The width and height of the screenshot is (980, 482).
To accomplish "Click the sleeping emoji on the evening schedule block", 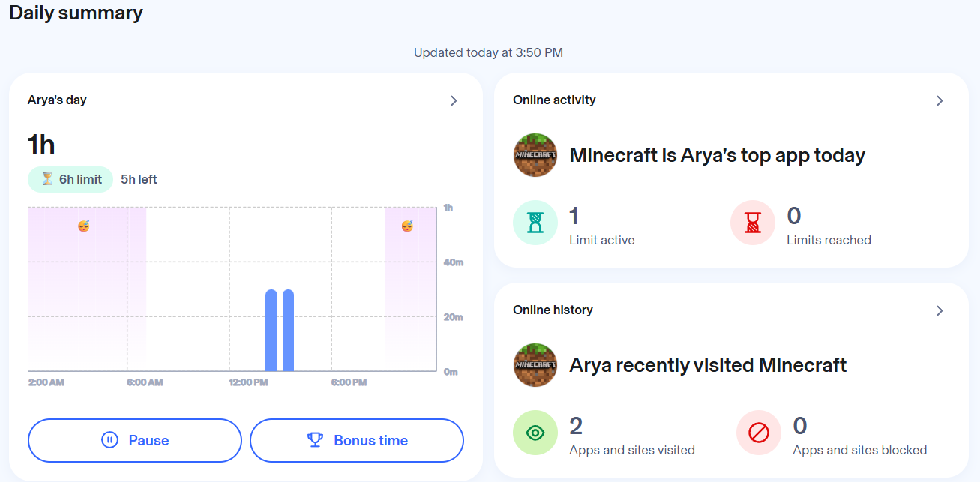I will click(x=408, y=226).
